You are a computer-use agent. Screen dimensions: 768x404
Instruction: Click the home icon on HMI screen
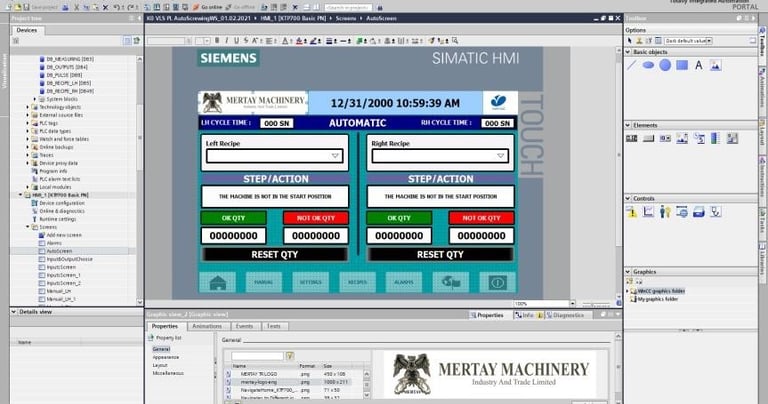(x=217, y=283)
